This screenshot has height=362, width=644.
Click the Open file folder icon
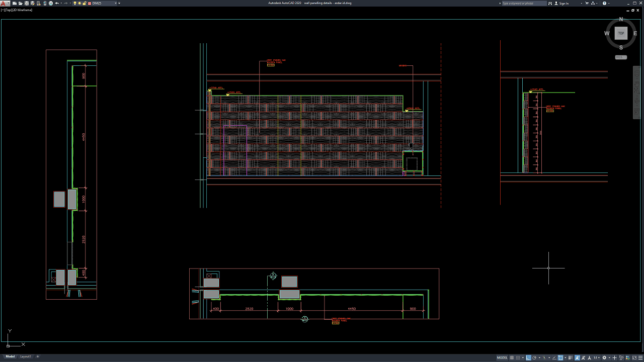[x=20, y=3]
